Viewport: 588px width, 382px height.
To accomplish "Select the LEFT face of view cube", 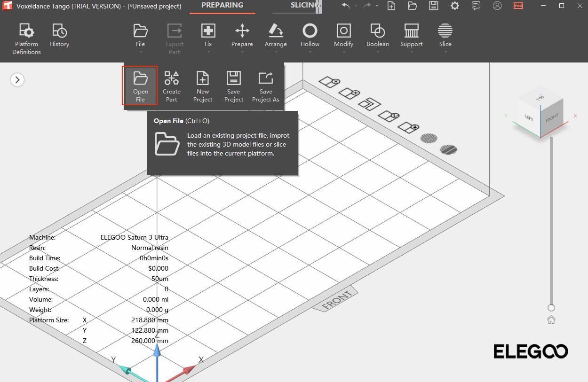I will pyautogui.click(x=529, y=117).
